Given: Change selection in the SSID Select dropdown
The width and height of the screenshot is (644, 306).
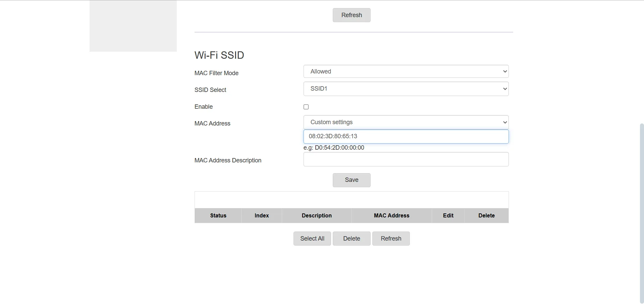Looking at the screenshot, I should (406, 89).
